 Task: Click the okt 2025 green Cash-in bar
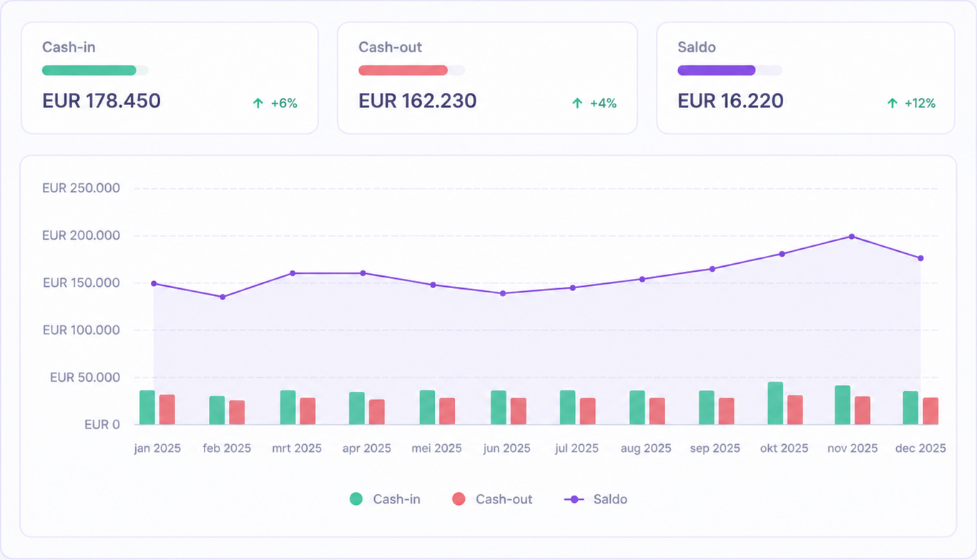pos(775,403)
